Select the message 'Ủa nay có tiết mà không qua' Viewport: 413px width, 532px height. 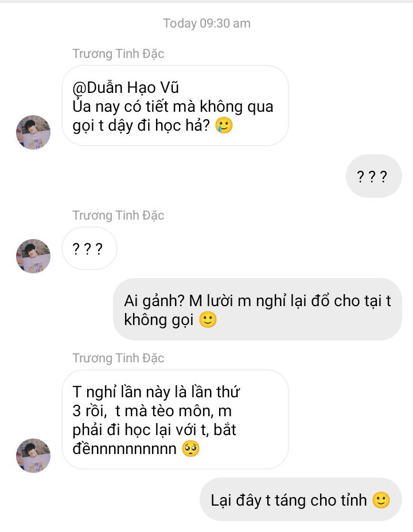point(175,105)
